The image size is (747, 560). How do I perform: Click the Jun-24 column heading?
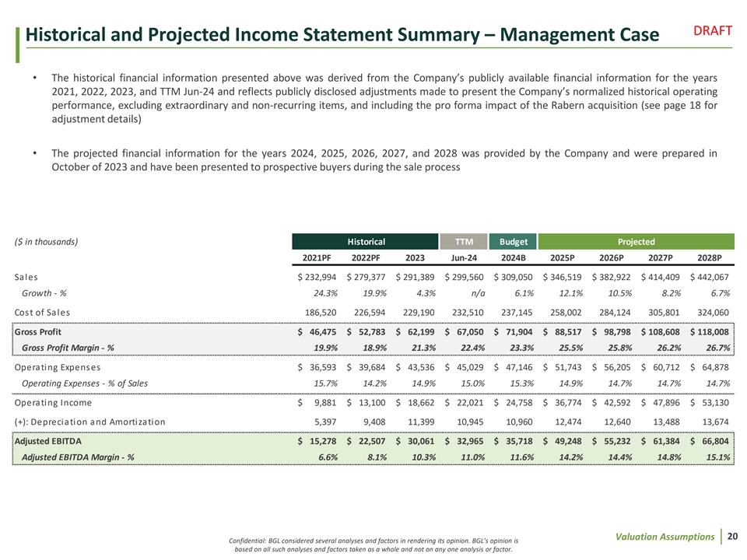pos(464,257)
